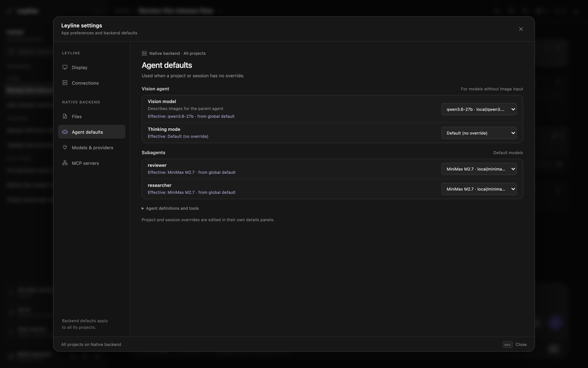Click 'Backend defaults apply to all its projects' note
This screenshot has width=588, height=368.
85,324
